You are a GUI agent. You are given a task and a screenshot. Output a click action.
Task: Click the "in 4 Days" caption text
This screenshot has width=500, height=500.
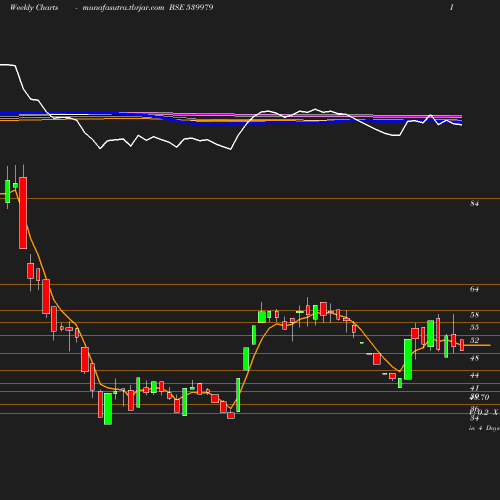click(484, 428)
